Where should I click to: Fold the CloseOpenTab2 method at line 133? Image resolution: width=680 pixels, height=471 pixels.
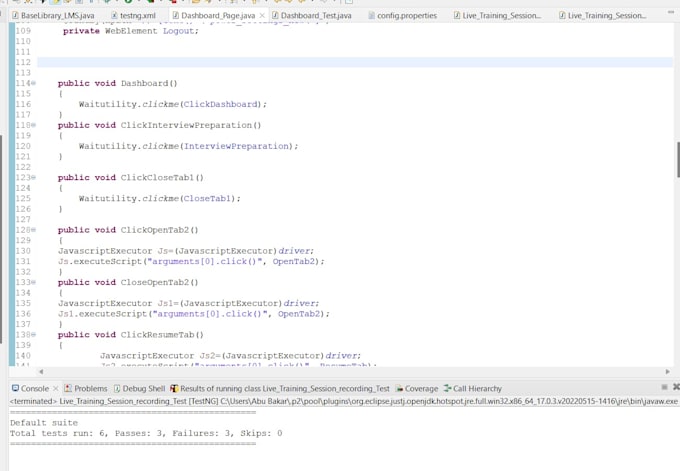point(33,282)
